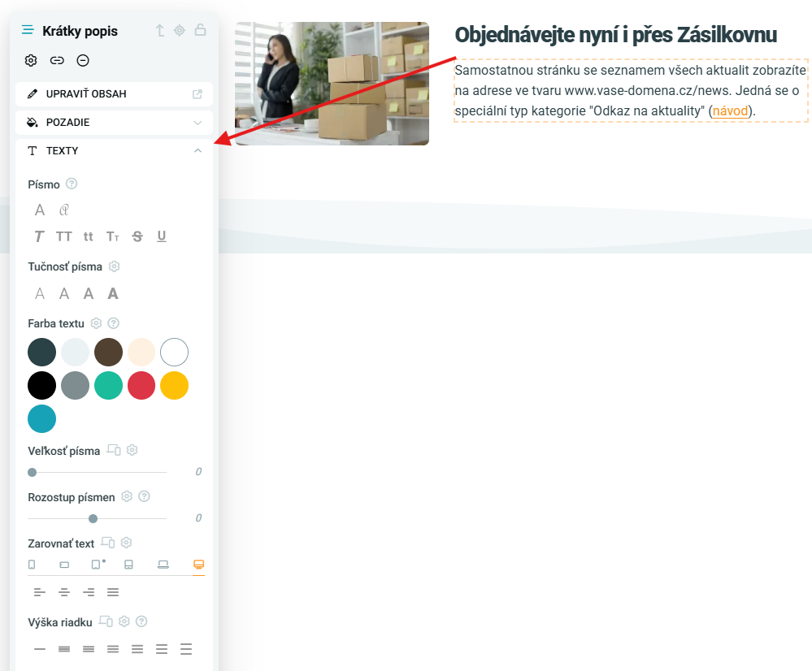
Task: Toggle strikethrough text style
Action: pyautogui.click(x=137, y=236)
